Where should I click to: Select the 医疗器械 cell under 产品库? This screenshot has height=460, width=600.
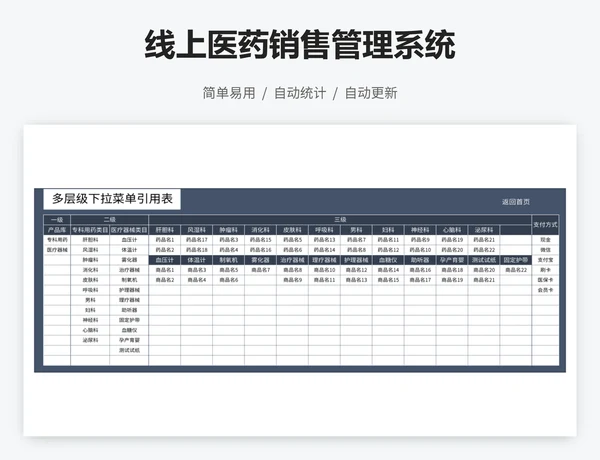click(57, 250)
